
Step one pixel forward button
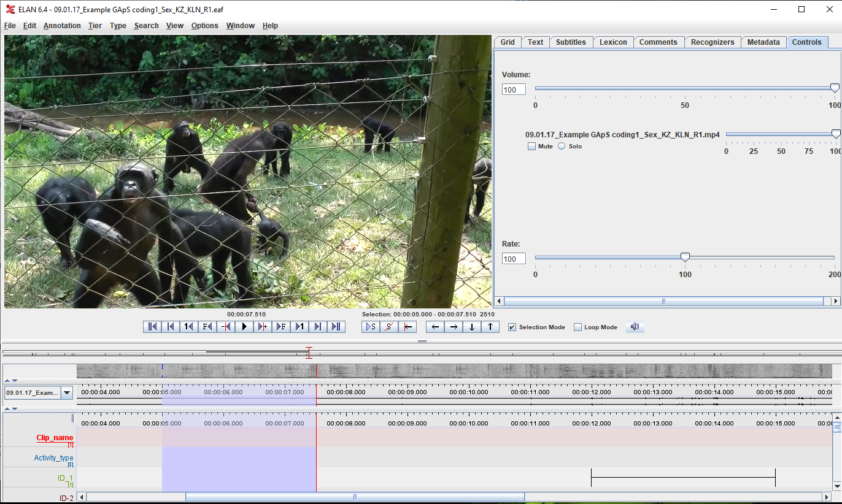pyautogui.click(x=263, y=327)
